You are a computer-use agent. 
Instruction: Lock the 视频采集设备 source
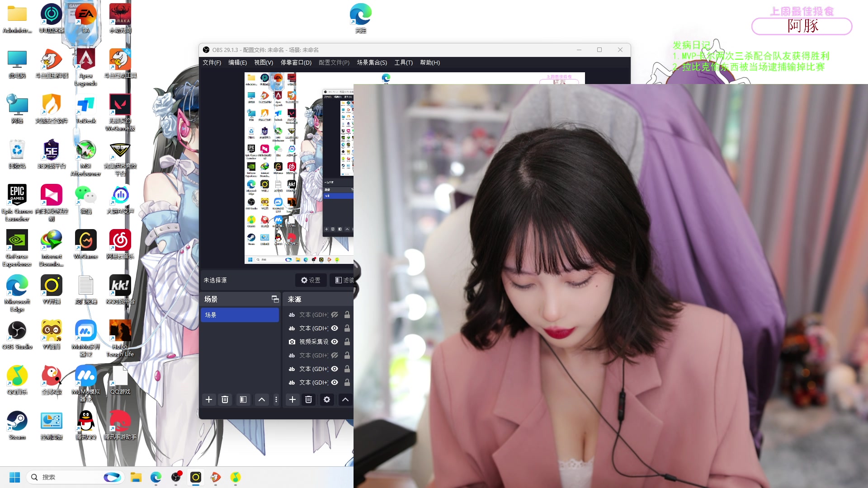[x=347, y=342]
